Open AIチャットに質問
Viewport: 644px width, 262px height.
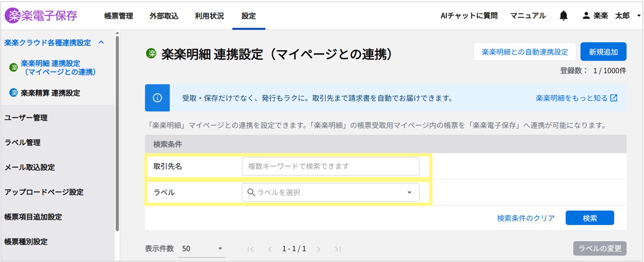point(469,16)
